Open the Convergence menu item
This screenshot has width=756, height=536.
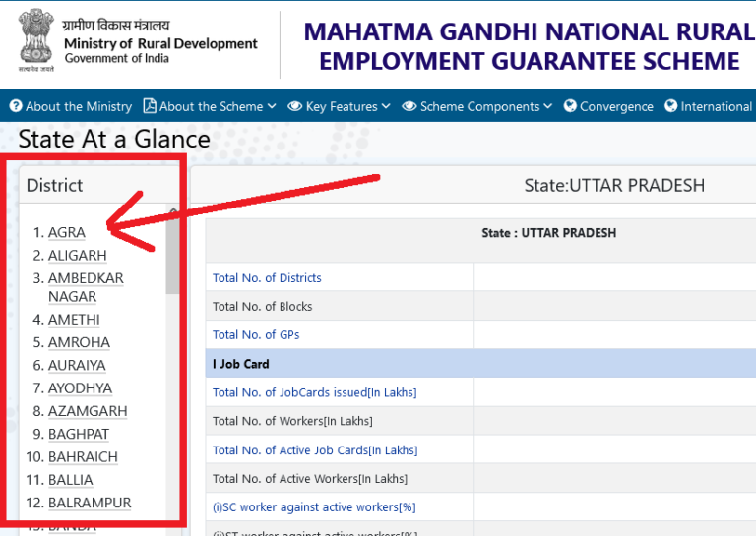(x=616, y=106)
